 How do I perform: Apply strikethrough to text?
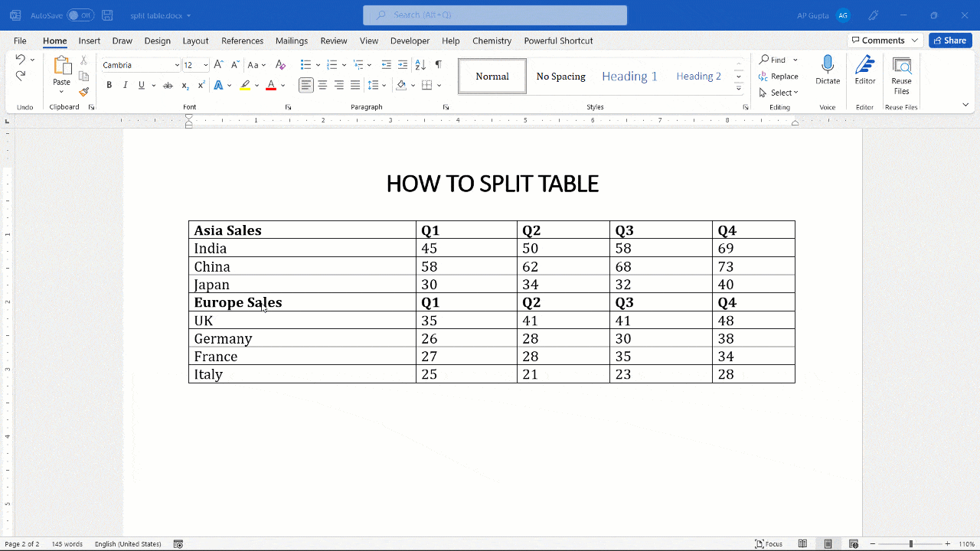coord(168,85)
